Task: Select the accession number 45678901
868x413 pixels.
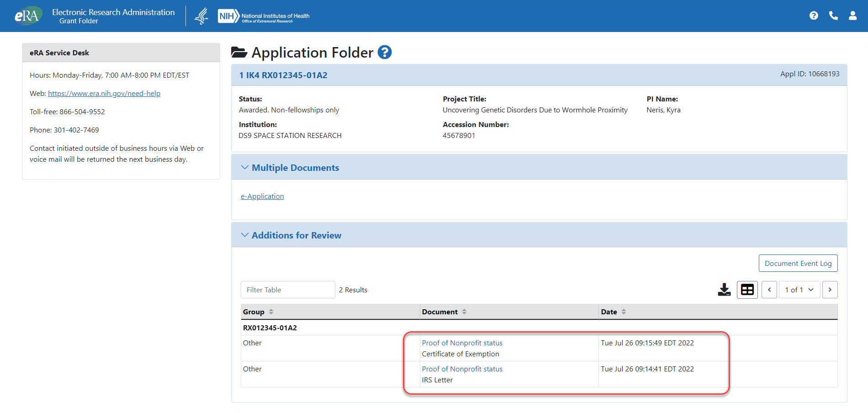Action: tap(459, 136)
